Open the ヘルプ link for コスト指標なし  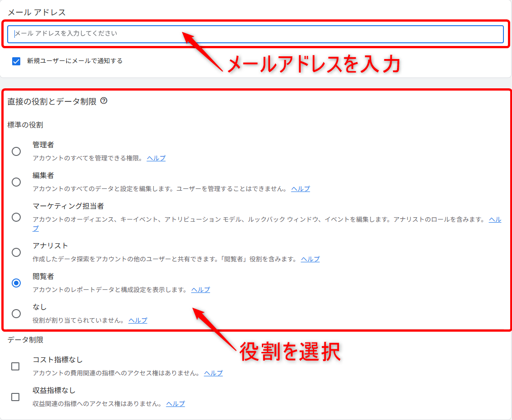point(213,373)
